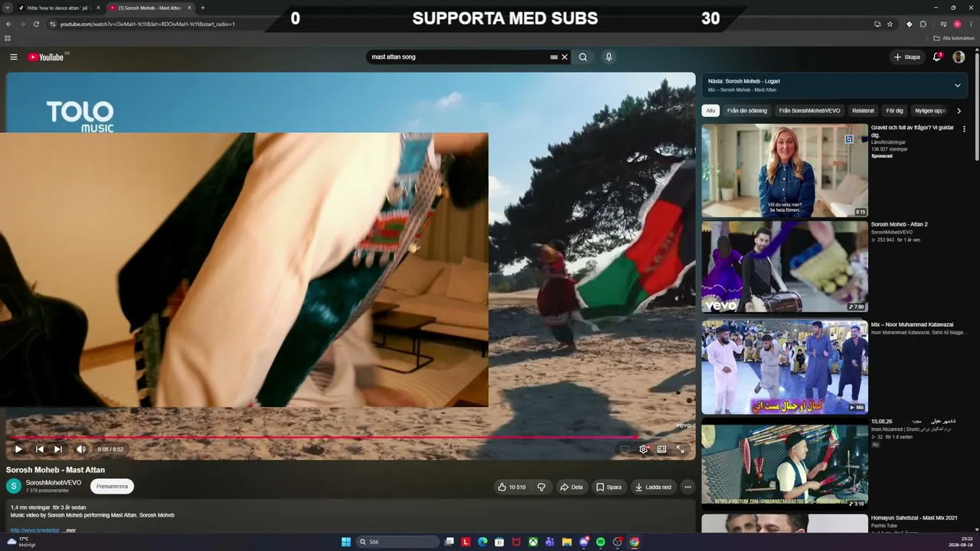Open the sponsored Gravid och full av frågor thumbnail
980x551 pixels.
785,171
